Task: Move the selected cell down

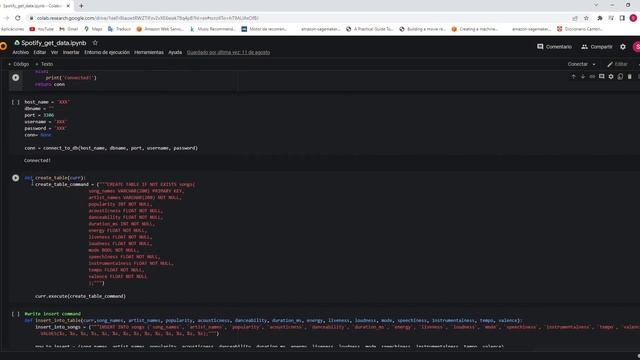Action: tap(583, 77)
